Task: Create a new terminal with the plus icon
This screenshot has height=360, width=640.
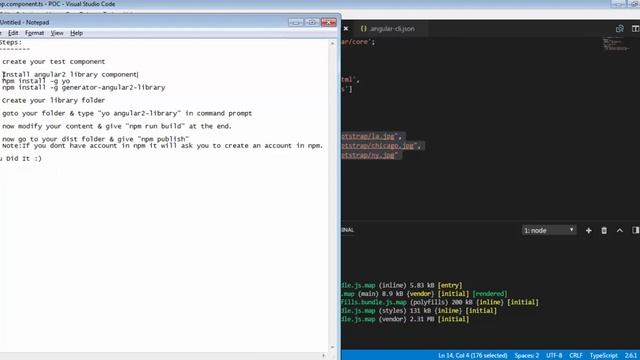Action: point(589,231)
